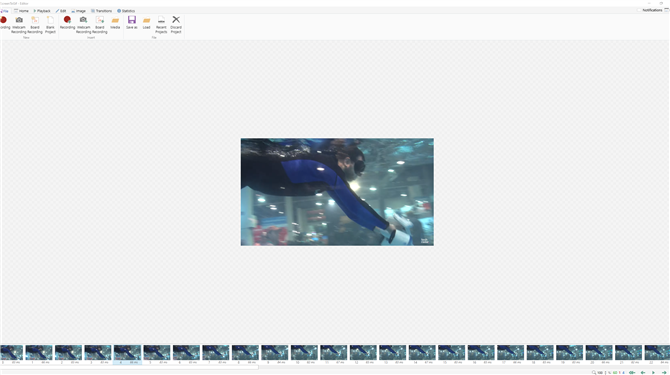Select frame 0 thumbnail
This screenshot has height=375, width=670.
click(x=11, y=354)
